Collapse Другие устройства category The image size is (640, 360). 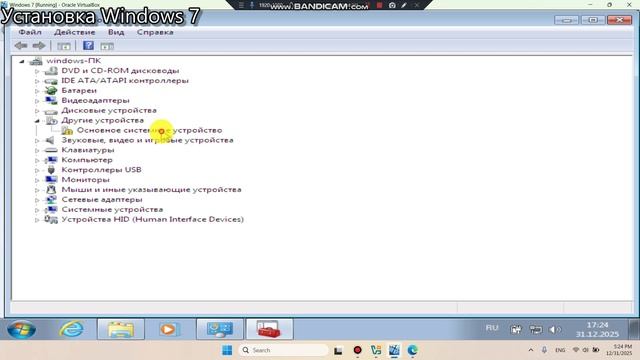tap(37, 121)
